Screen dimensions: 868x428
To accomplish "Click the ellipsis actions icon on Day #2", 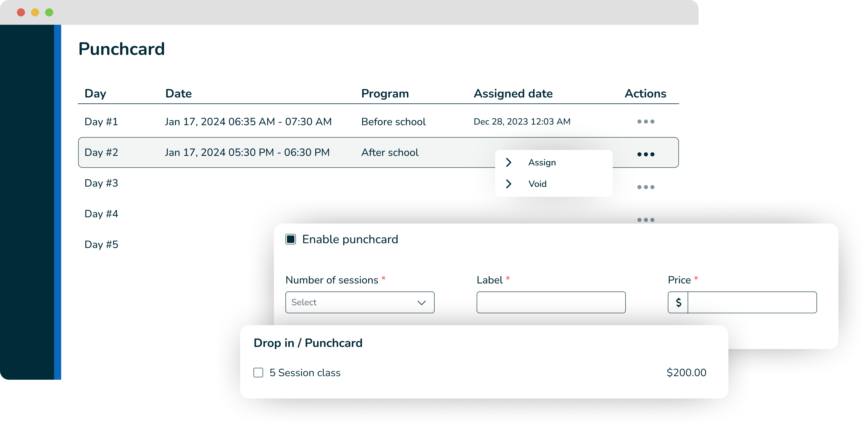I will tap(646, 155).
